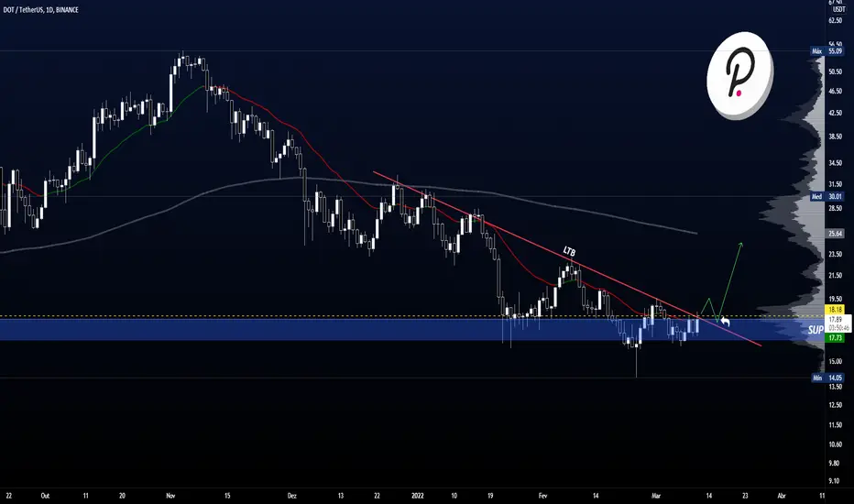Click the 21.50 level on price axis
This screenshot has height=504, width=854.
[835, 276]
